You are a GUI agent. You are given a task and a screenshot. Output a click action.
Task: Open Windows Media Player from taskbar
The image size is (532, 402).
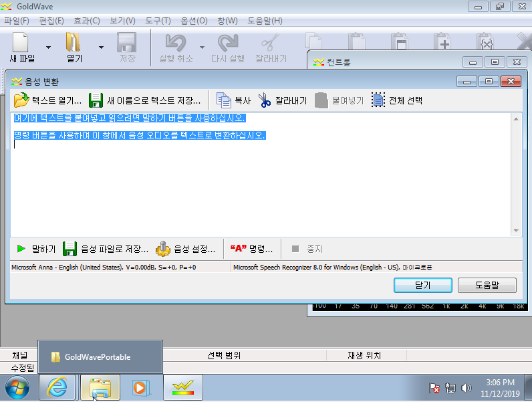[140, 387]
